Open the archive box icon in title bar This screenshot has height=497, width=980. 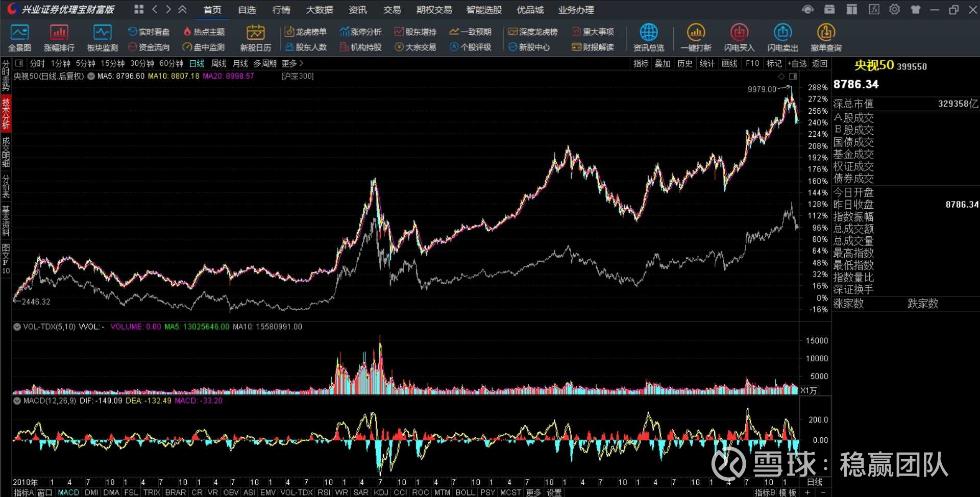[829, 9]
